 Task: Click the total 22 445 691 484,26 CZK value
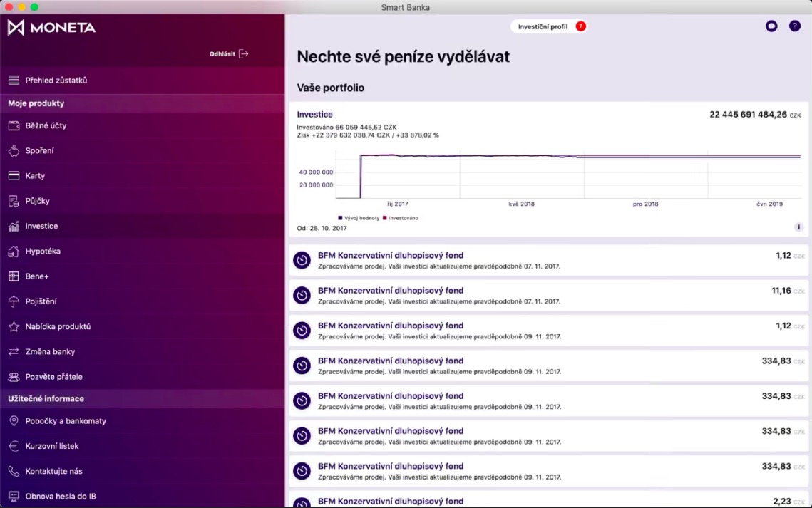754,114
